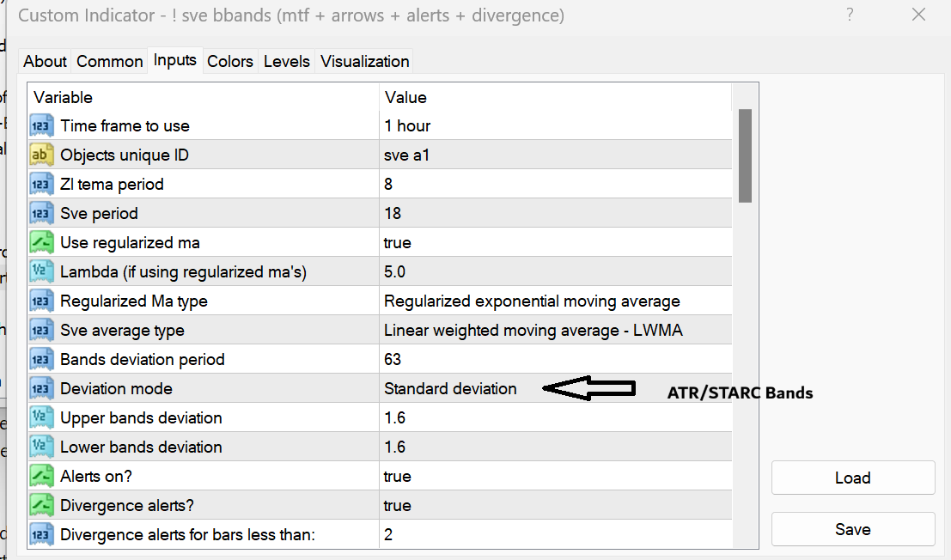Image resolution: width=951 pixels, height=560 pixels.
Task: Click the icon beside Time frame to use
Action: point(41,126)
